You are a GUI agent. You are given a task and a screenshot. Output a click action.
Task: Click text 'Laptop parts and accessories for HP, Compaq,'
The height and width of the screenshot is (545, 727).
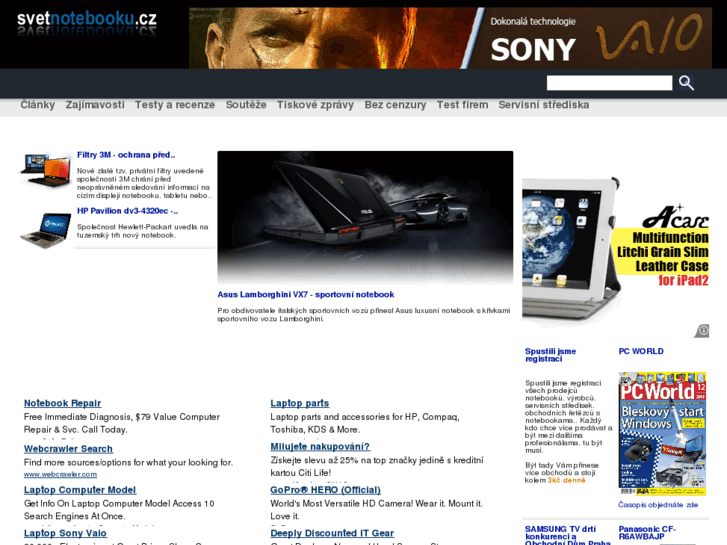click(x=365, y=417)
